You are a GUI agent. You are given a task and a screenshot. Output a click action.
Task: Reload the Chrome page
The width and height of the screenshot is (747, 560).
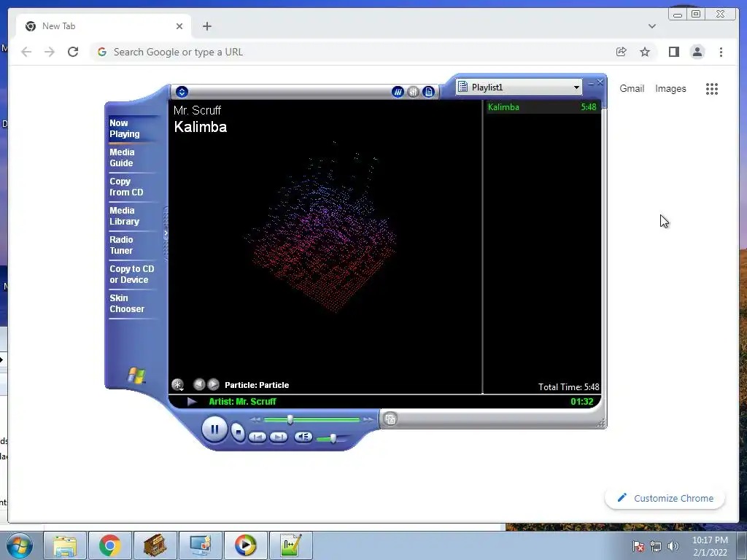pyautogui.click(x=73, y=52)
